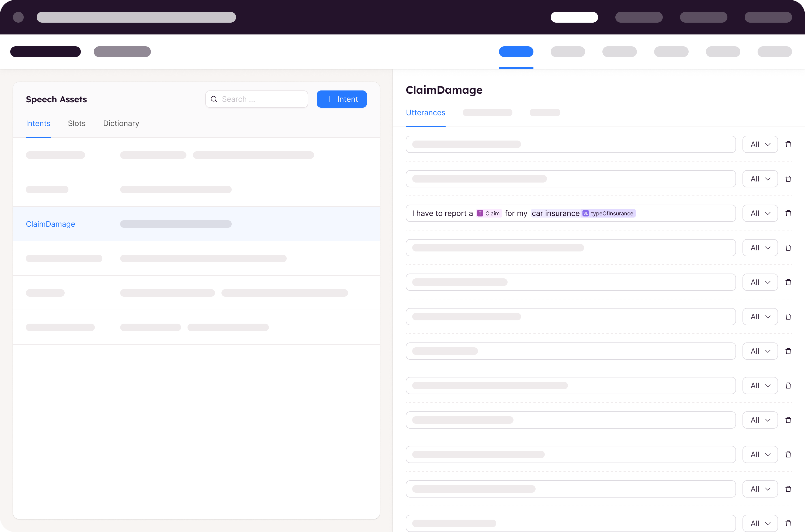Click the purple T icon on Claim tag
The image size is (805, 532).
click(x=480, y=213)
